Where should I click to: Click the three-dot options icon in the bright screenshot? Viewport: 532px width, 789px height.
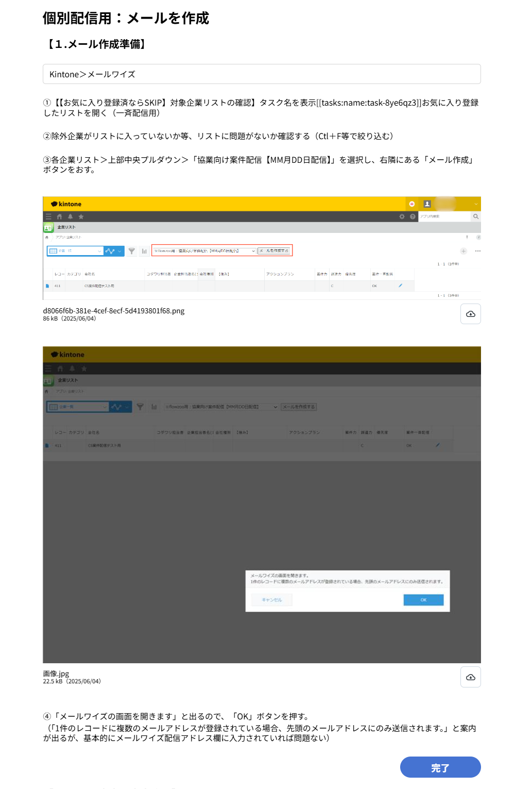coord(478,251)
